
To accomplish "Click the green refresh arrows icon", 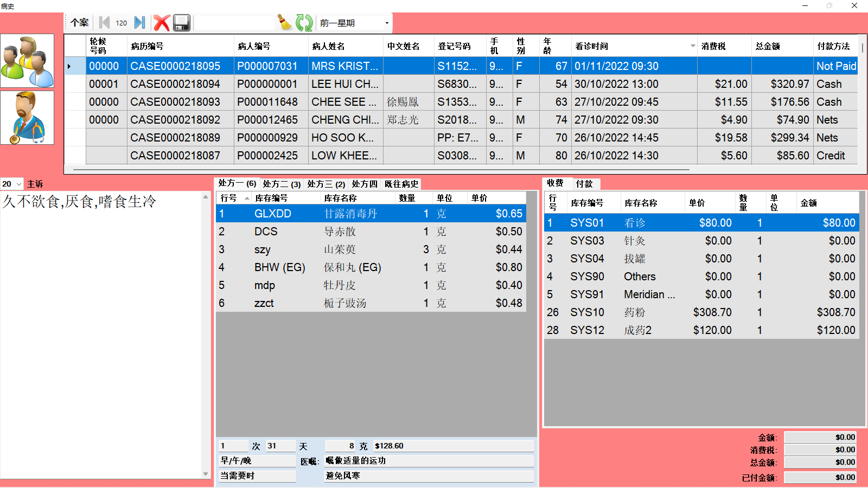I will [304, 23].
